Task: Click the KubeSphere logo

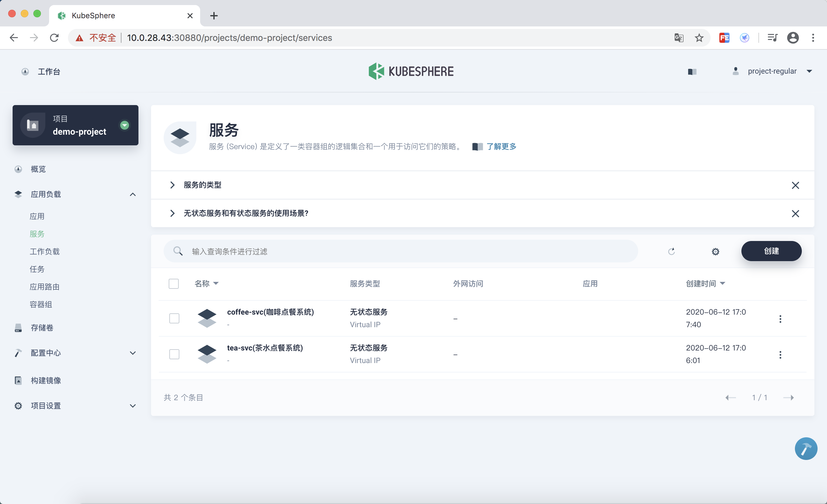Action: tap(411, 71)
